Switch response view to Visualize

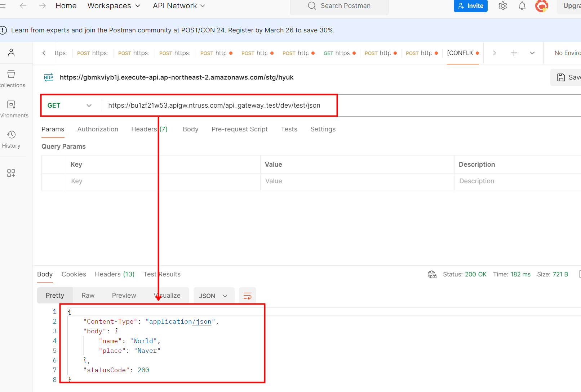click(167, 296)
